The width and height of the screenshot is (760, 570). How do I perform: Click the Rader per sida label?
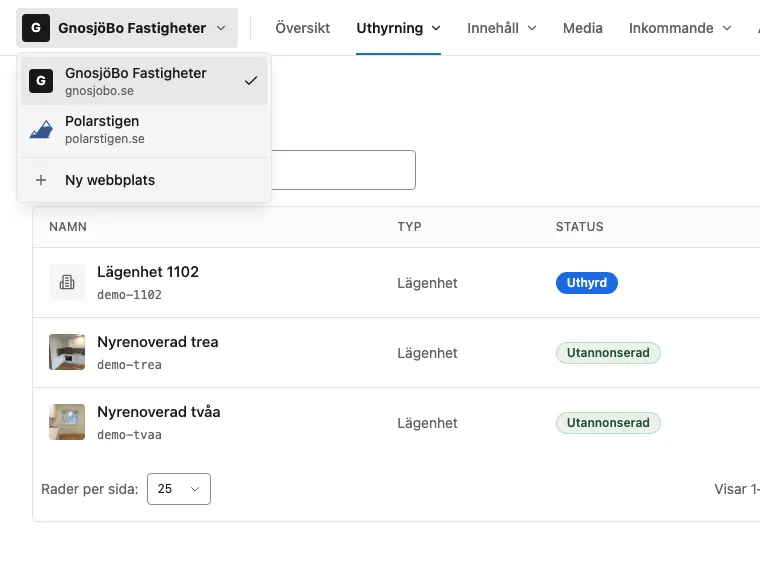click(90, 489)
